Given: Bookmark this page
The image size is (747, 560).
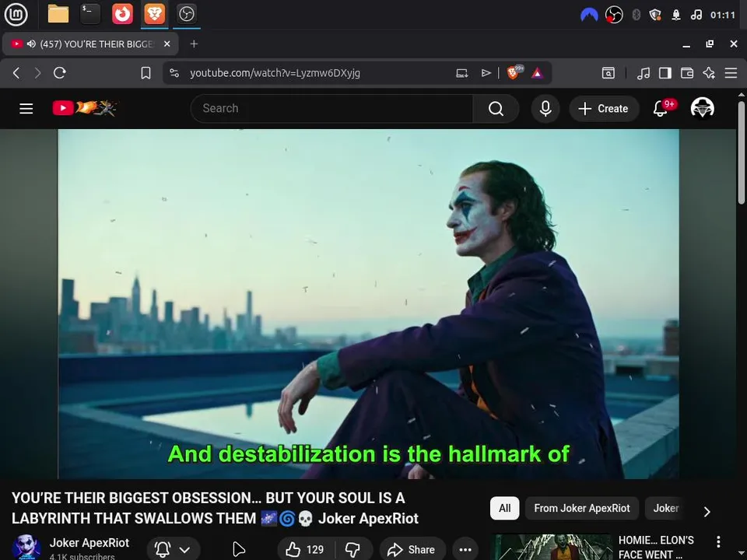Looking at the screenshot, I should [x=146, y=73].
